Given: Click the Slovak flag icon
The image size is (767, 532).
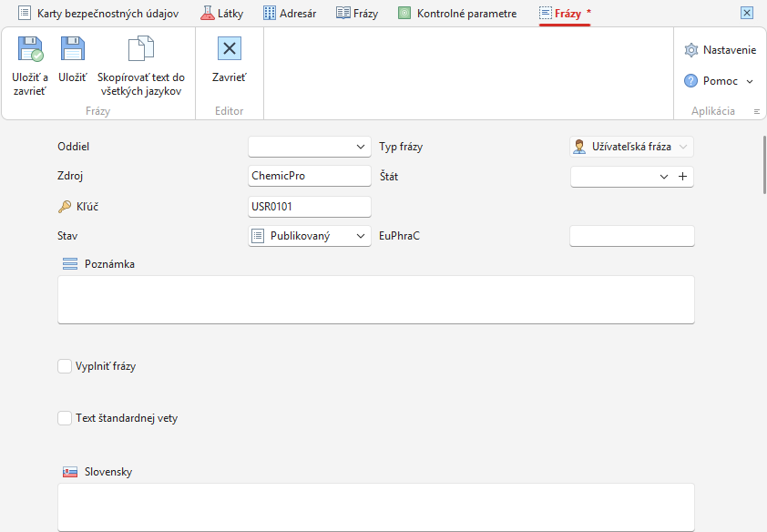Looking at the screenshot, I should click(70, 473).
